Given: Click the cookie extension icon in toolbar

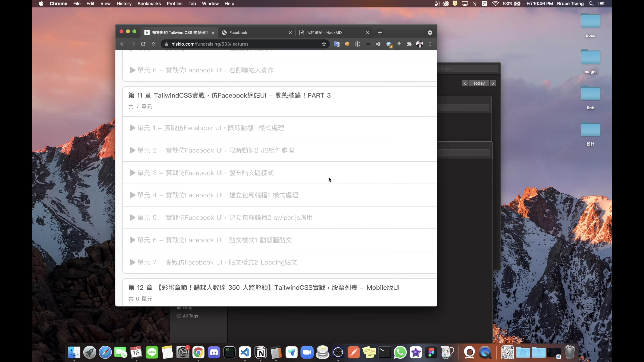Looking at the screenshot, I should point(347,44).
